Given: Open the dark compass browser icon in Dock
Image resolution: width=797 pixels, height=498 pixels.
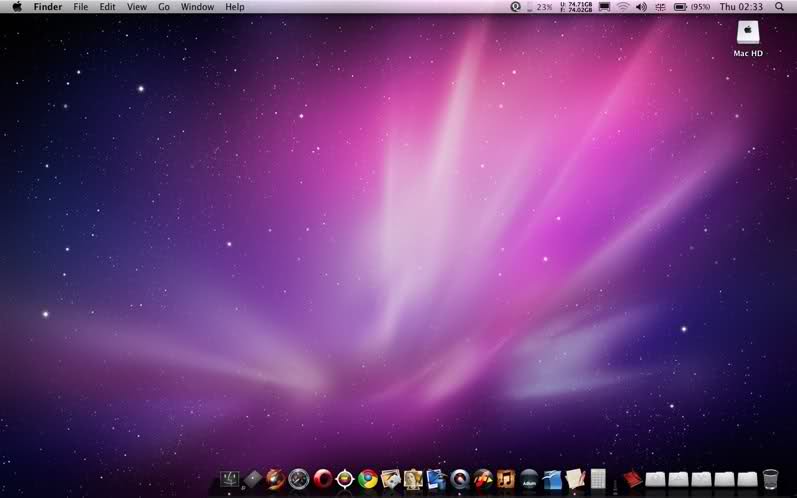Looking at the screenshot, I should pyautogui.click(x=298, y=479).
